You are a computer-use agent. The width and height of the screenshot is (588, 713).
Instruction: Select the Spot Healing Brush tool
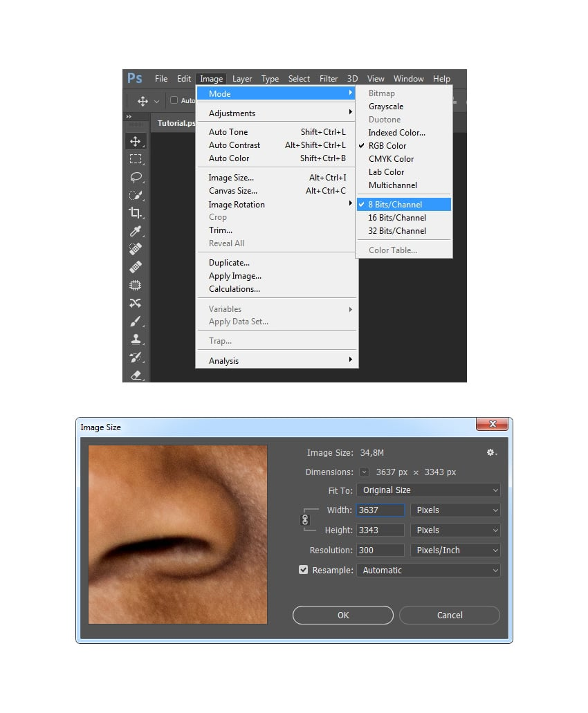(136, 249)
